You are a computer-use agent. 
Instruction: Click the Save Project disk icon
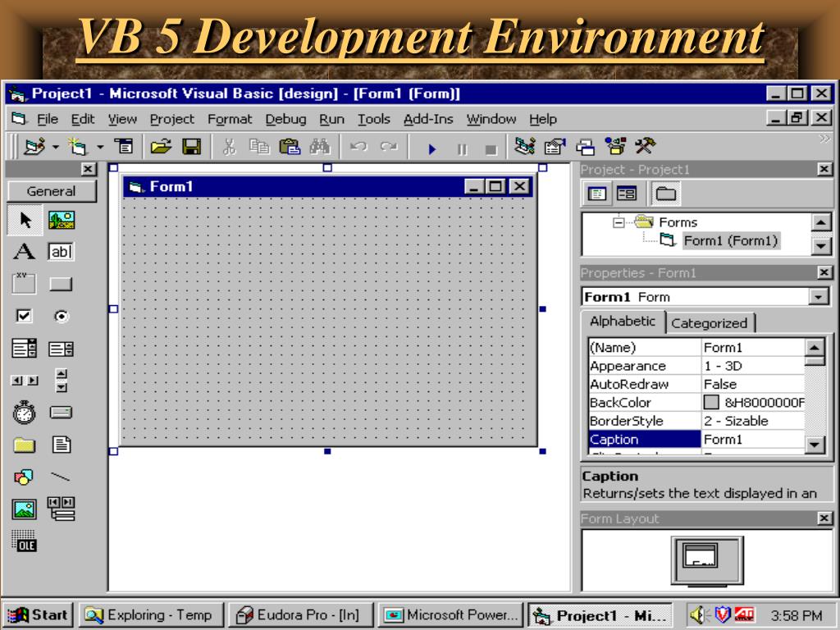point(191,146)
